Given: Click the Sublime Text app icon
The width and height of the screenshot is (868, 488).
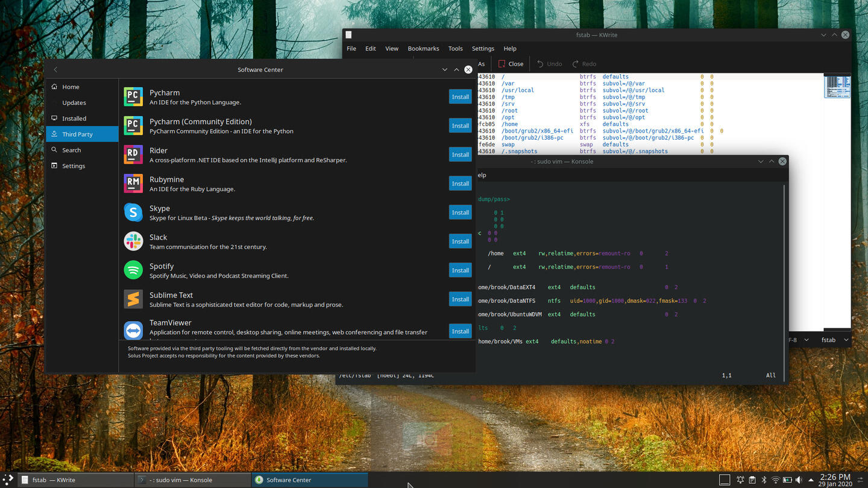Looking at the screenshot, I should [x=133, y=299].
